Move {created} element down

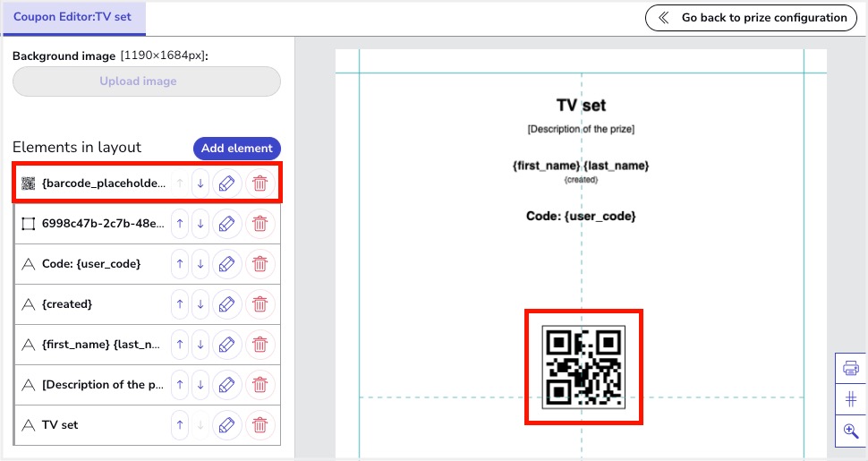pyautogui.click(x=200, y=304)
